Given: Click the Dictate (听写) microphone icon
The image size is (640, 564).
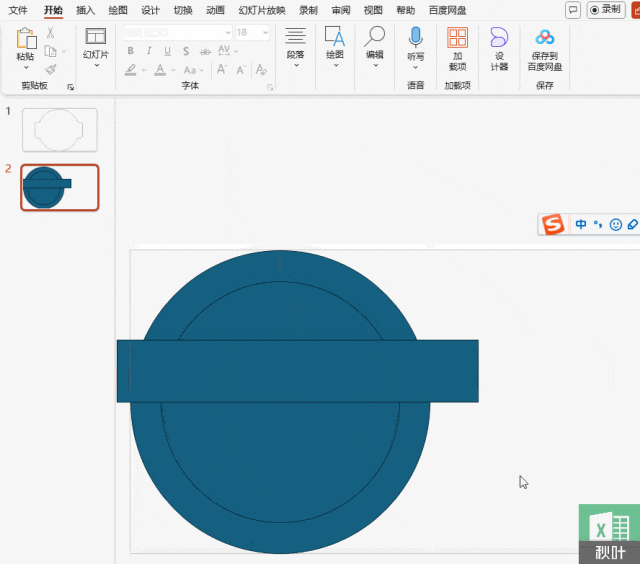Looking at the screenshot, I should 415,38.
